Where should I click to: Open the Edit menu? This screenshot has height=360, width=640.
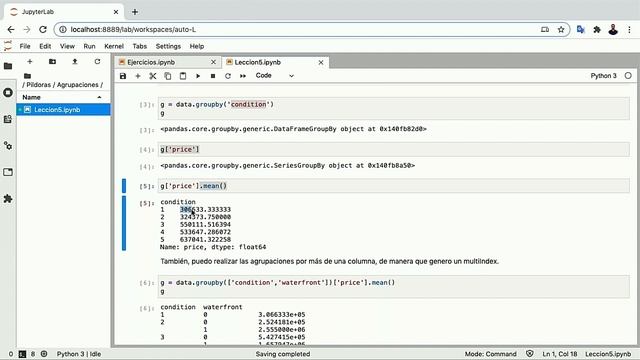tap(45, 46)
